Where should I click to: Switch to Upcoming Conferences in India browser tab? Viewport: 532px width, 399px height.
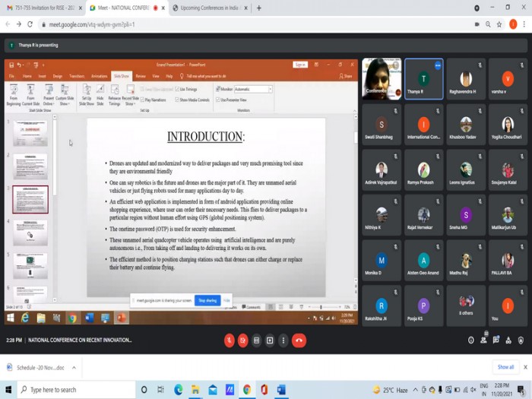[207, 8]
